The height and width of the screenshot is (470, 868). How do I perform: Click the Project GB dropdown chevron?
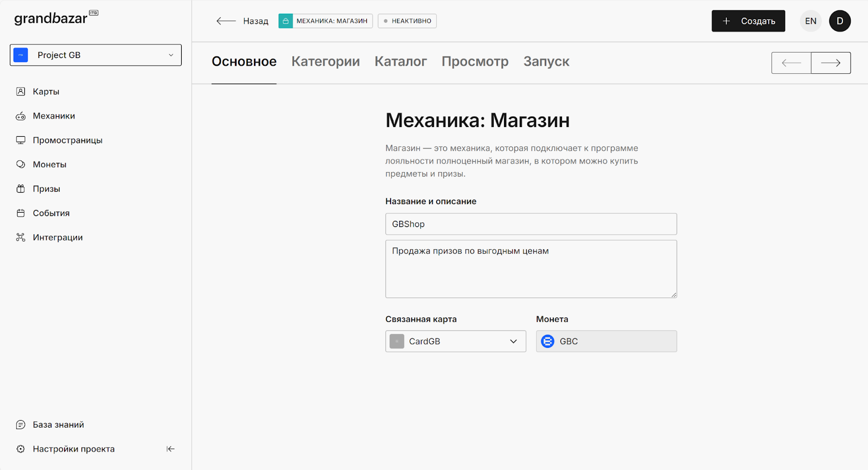(x=171, y=55)
